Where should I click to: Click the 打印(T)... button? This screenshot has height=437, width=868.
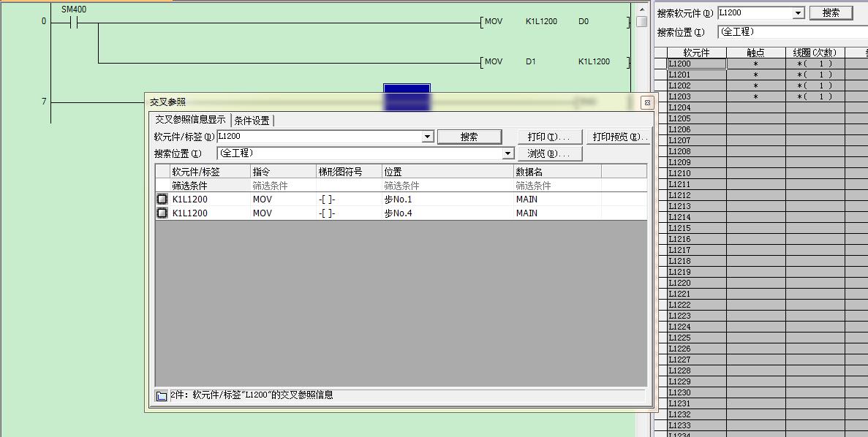click(x=548, y=137)
